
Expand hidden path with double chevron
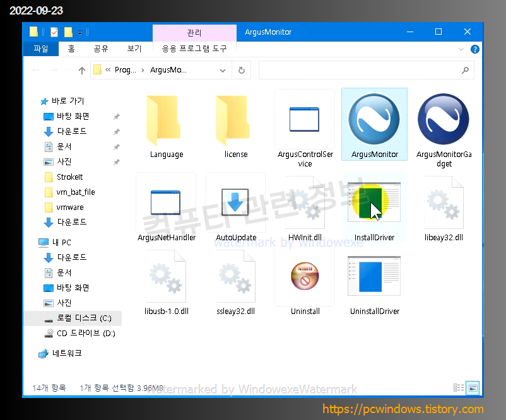point(108,70)
